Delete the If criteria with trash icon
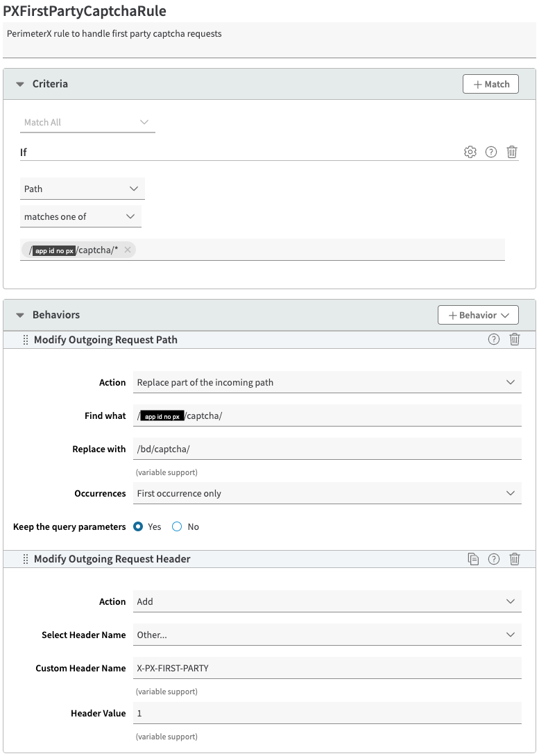 click(x=512, y=152)
